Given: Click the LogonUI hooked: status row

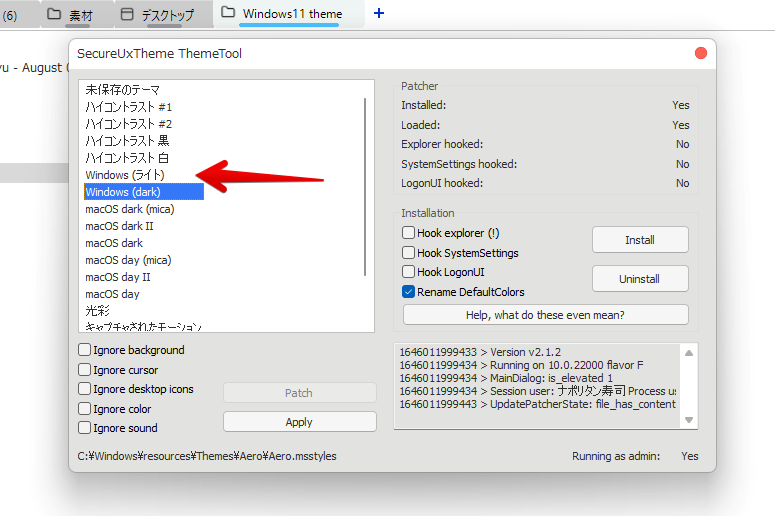Looking at the screenshot, I should [x=545, y=183].
